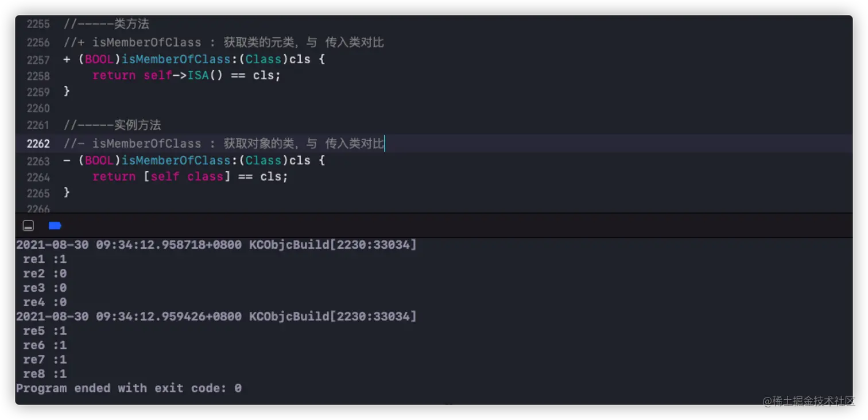868x420 pixels.
Task: Click console output 're6 :1'
Action: click(45, 345)
